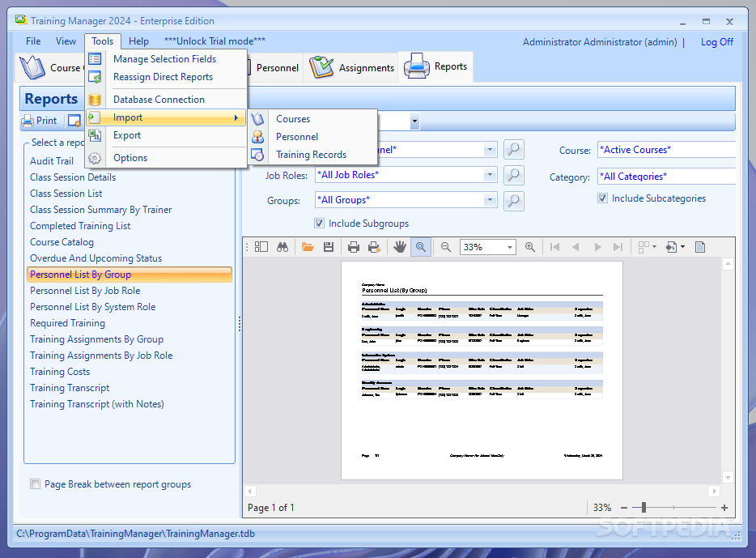The width and height of the screenshot is (756, 558).
Task: Jump to last report page
Action: (618, 247)
